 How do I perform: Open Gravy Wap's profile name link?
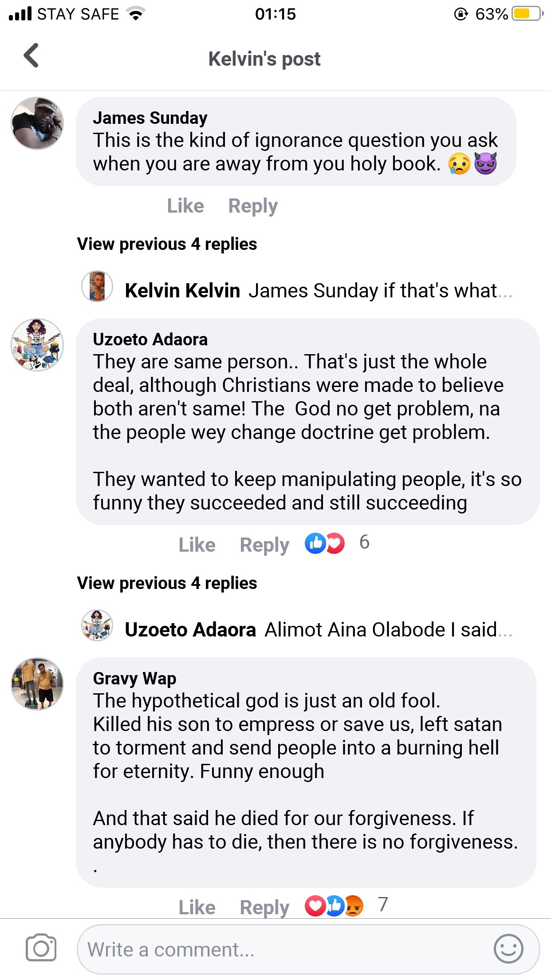click(134, 678)
